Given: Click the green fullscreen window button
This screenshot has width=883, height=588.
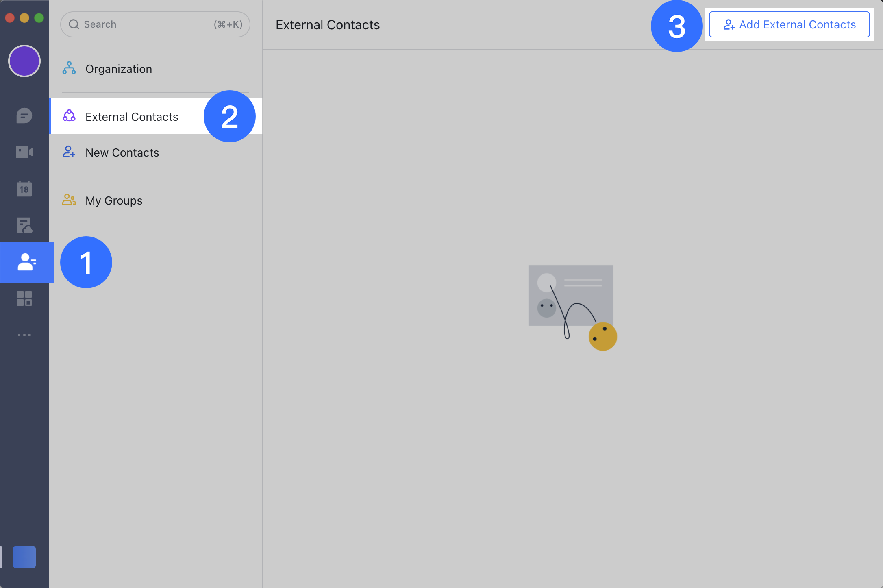Looking at the screenshot, I should (x=39, y=18).
